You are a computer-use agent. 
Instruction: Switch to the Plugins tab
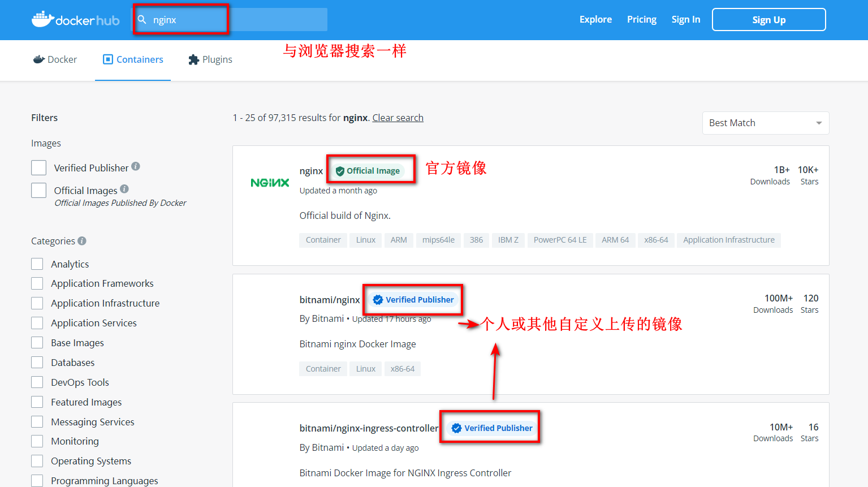[210, 59]
